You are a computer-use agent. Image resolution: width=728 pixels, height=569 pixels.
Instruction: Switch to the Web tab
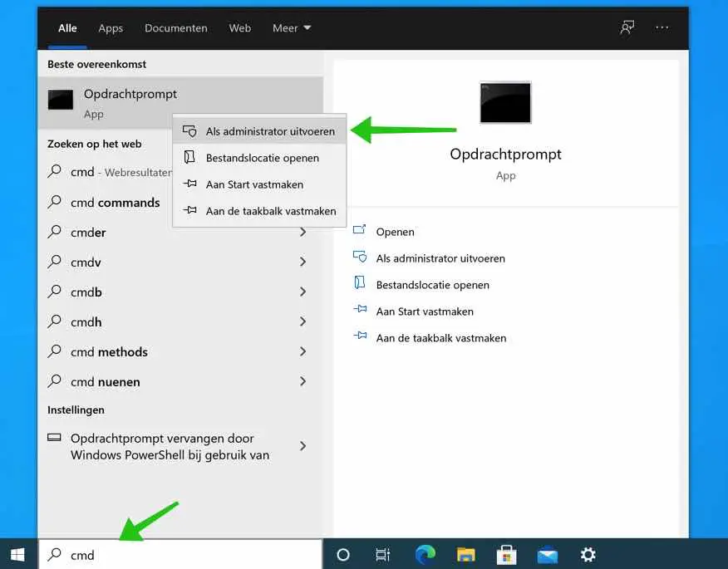pyautogui.click(x=239, y=28)
